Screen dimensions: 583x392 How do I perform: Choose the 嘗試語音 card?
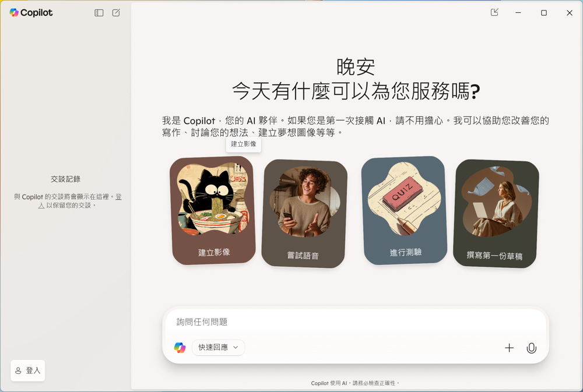304,213
